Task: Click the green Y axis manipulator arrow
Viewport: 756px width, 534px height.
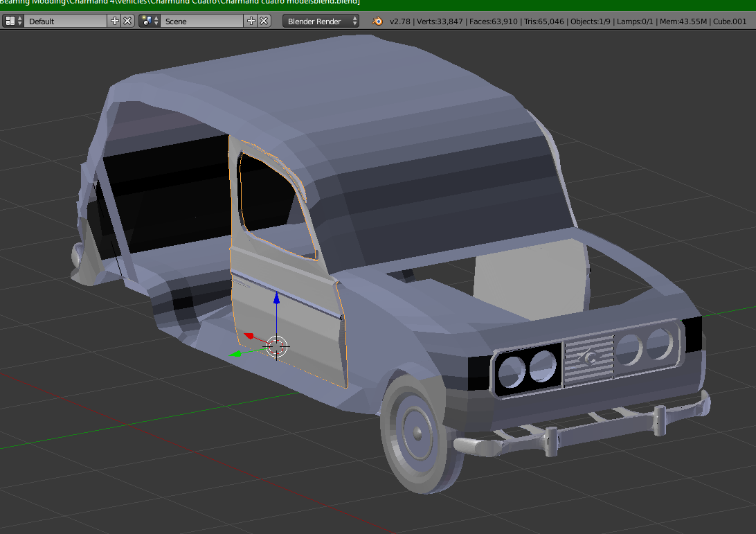Action: (237, 354)
